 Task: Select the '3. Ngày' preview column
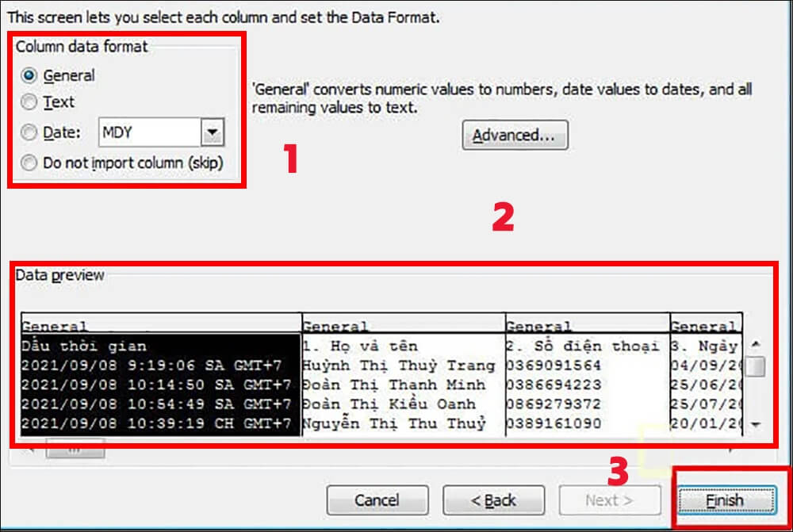point(706,375)
